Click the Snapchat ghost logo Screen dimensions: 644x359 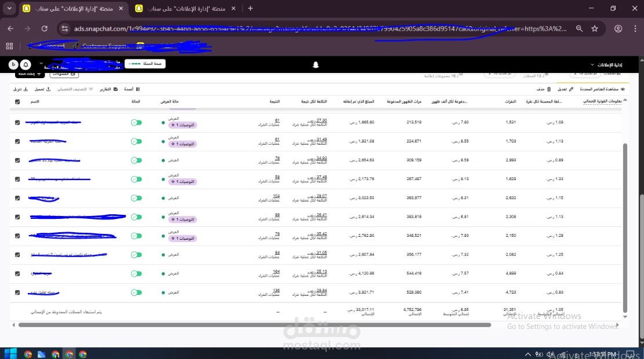[315, 65]
